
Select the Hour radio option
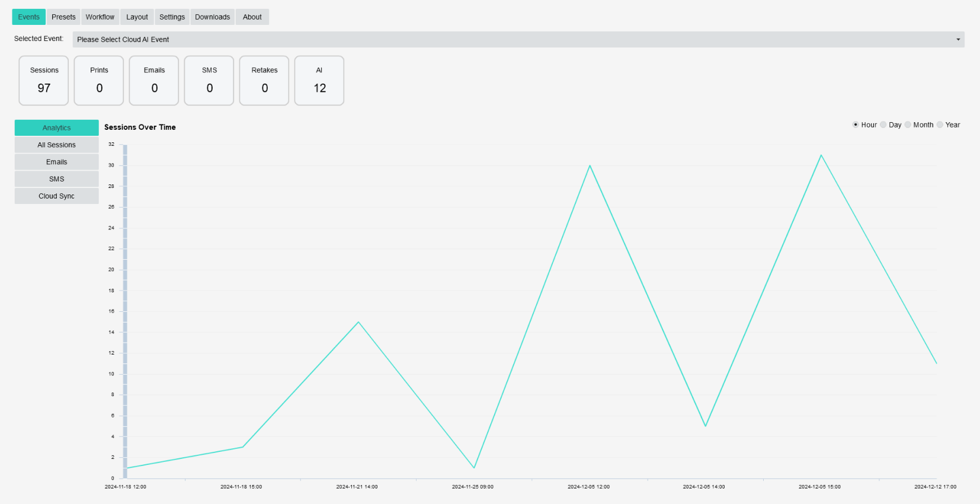click(x=856, y=125)
